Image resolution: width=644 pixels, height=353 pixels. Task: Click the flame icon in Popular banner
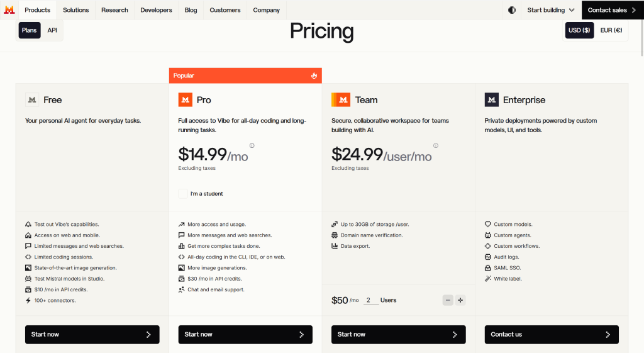point(314,76)
